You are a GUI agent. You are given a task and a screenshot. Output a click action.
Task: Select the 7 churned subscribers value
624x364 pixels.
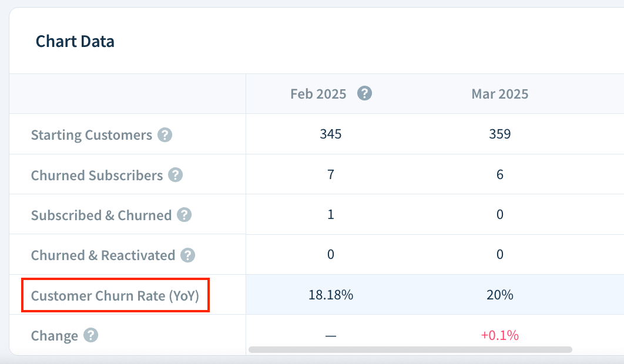point(331,174)
